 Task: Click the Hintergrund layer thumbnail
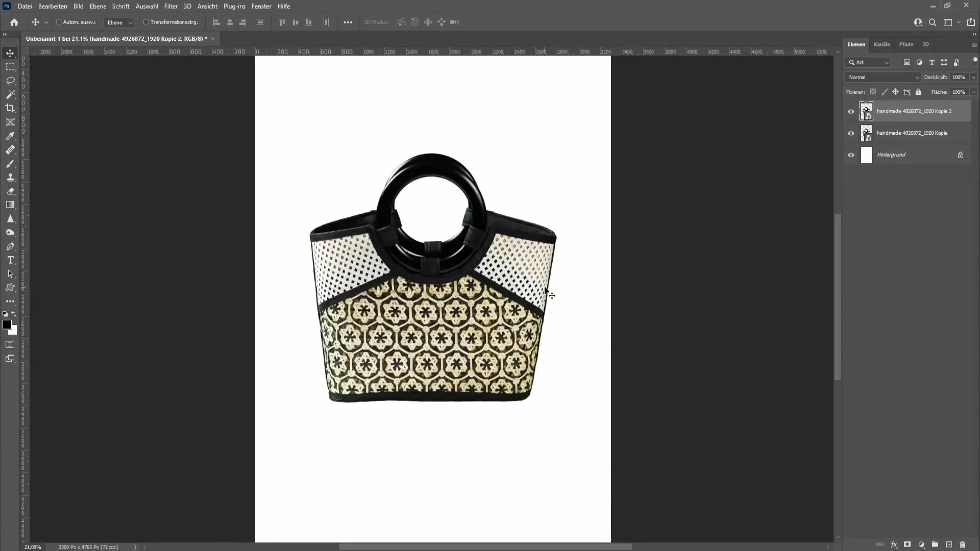(866, 155)
